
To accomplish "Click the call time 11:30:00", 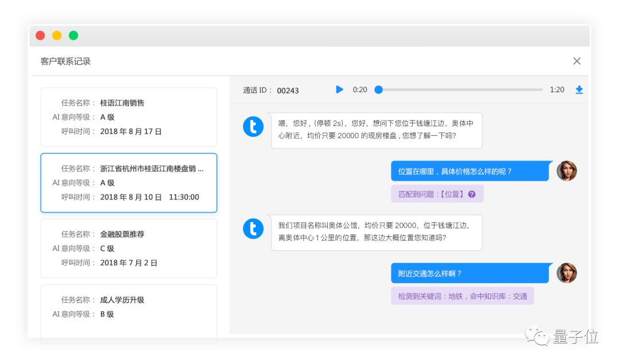I will 184,197.
